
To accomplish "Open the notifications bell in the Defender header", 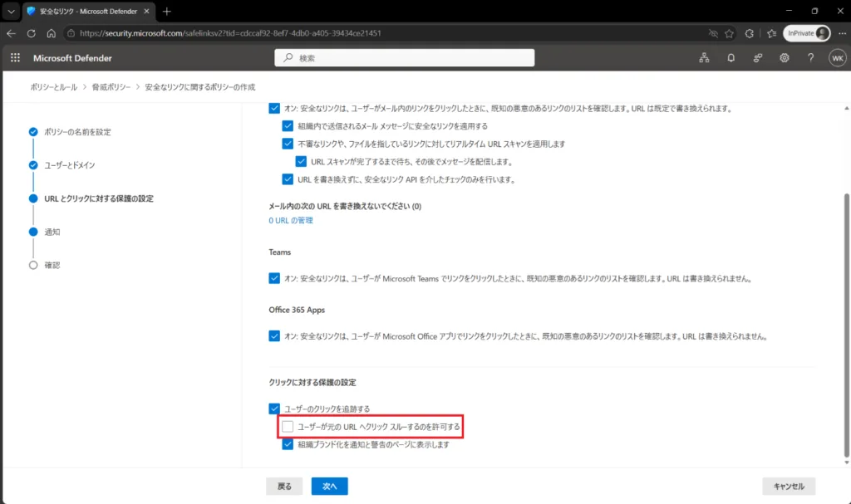I will coord(731,57).
